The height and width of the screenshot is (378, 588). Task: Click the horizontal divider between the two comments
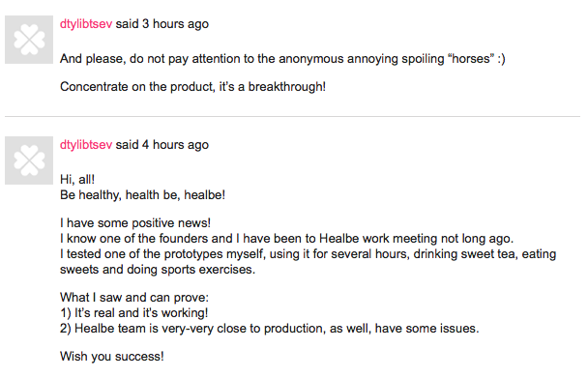(292, 117)
